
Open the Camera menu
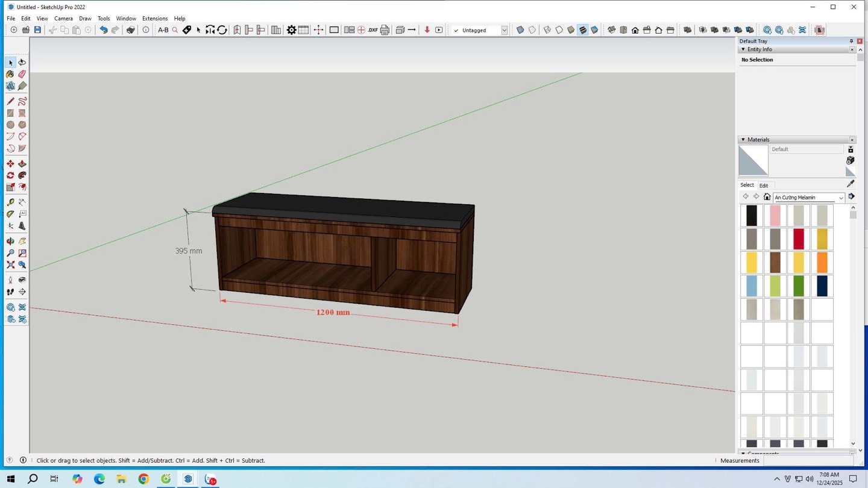[x=63, y=19]
